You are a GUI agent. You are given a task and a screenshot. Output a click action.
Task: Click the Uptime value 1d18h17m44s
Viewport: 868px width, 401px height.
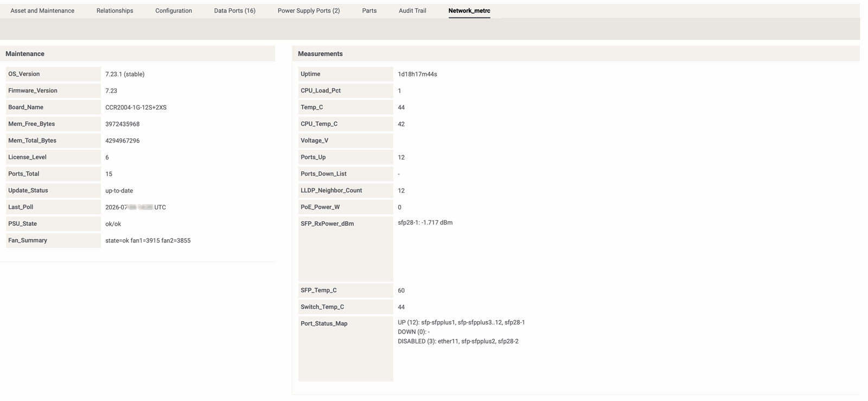[417, 74]
